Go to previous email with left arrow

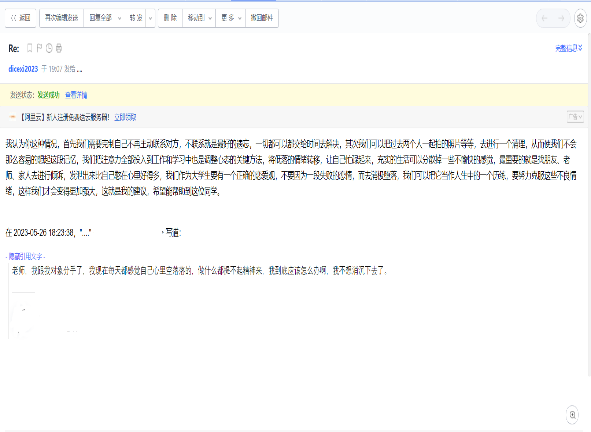[544, 18]
